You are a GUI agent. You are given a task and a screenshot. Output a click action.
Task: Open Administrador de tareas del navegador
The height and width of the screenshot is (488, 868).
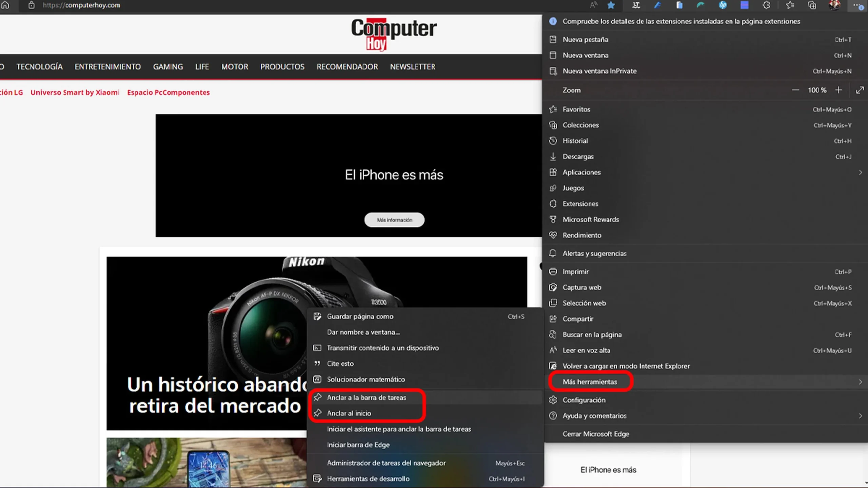pos(426,463)
